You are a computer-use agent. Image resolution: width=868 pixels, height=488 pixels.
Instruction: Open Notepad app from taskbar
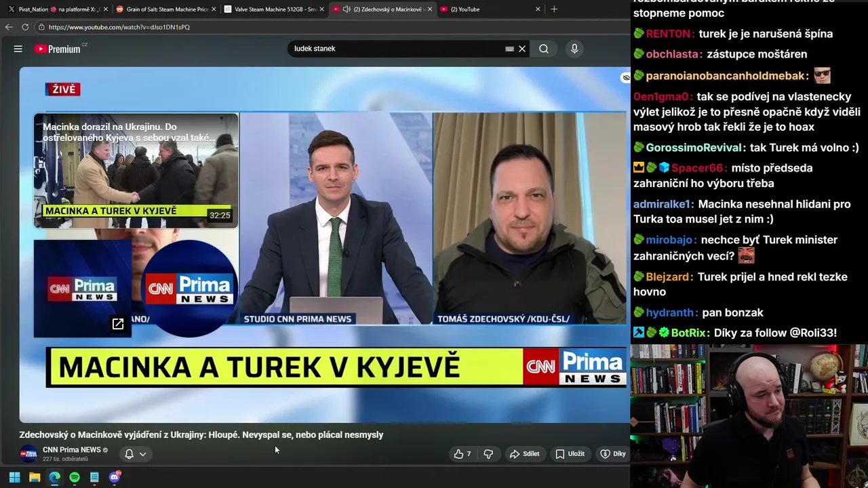(94, 477)
